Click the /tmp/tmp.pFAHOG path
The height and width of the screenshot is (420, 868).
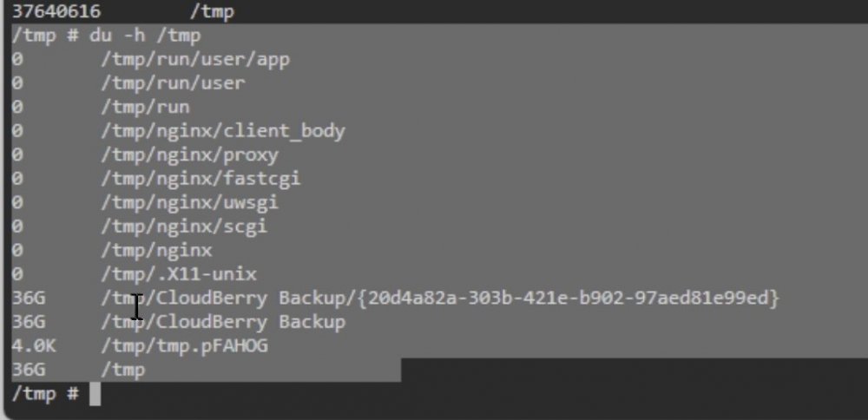(x=184, y=346)
